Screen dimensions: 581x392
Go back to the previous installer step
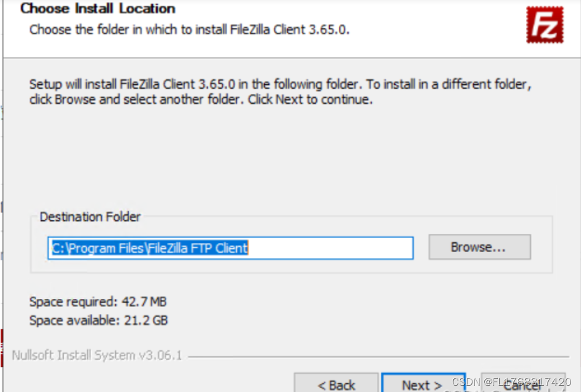(x=339, y=385)
